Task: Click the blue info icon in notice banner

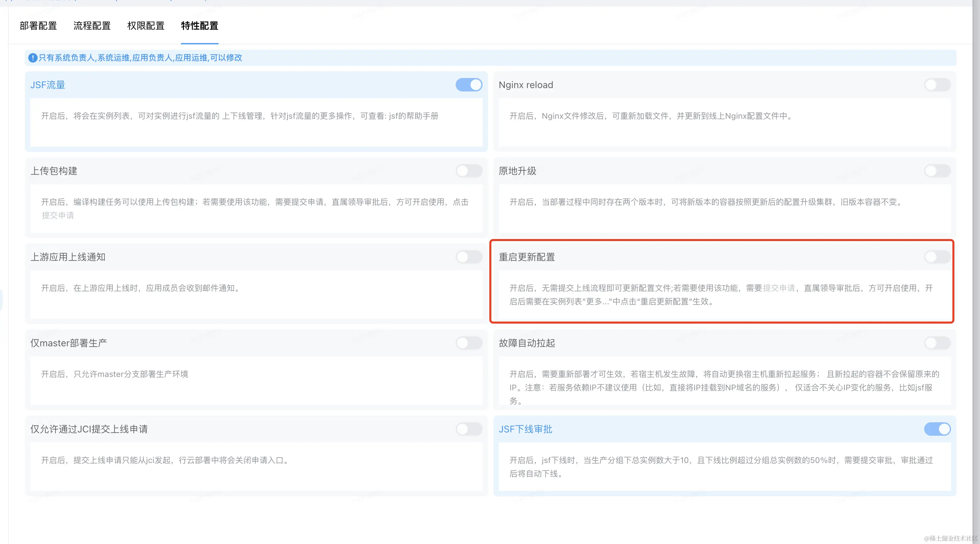Action: [33, 58]
